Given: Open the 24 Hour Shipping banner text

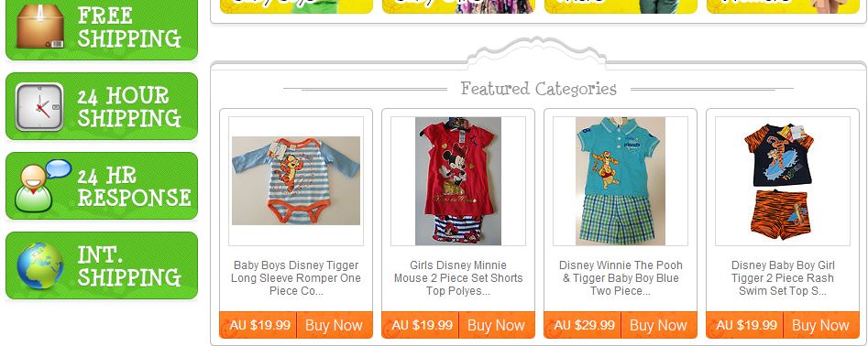Looking at the screenshot, I should [x=129, y=107].
